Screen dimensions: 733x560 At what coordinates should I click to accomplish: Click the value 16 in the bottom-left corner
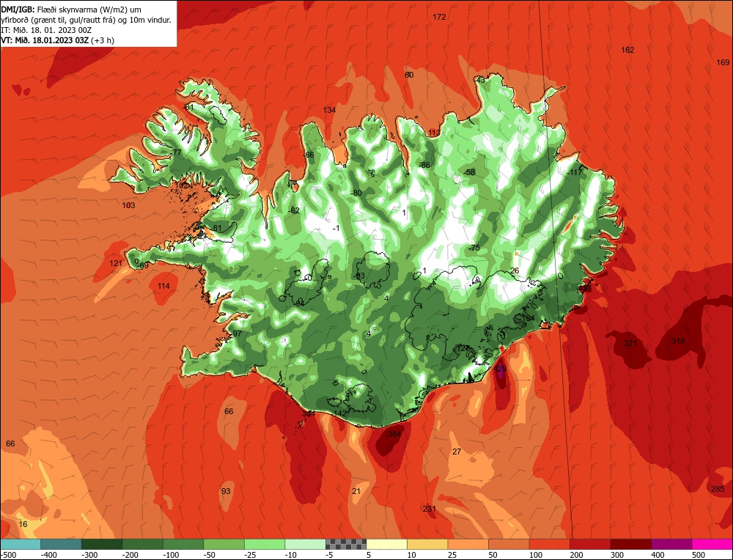[23, 524]
